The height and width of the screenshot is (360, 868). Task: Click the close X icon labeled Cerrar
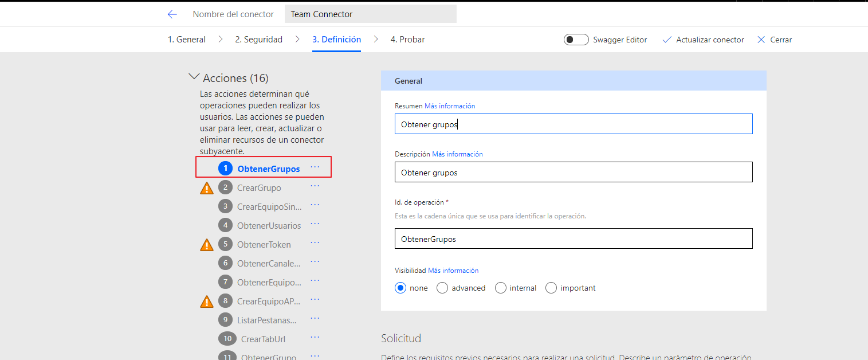tap(761, 40)
